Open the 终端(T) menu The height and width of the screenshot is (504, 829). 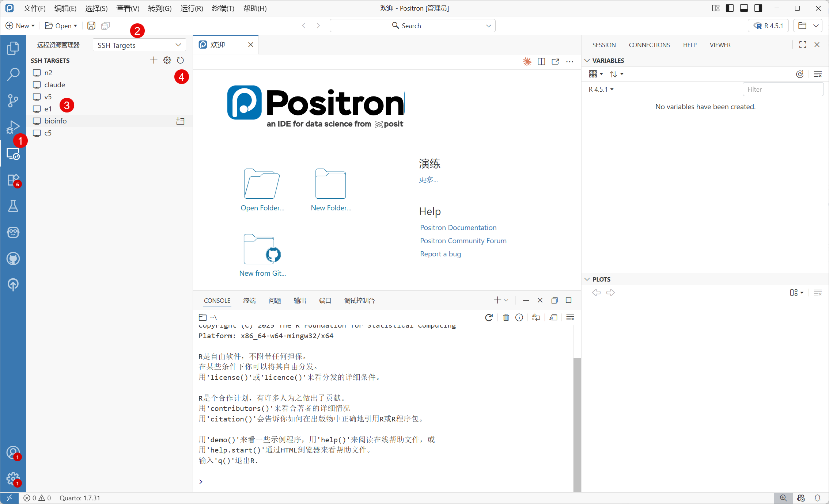[x=223, y=8]
